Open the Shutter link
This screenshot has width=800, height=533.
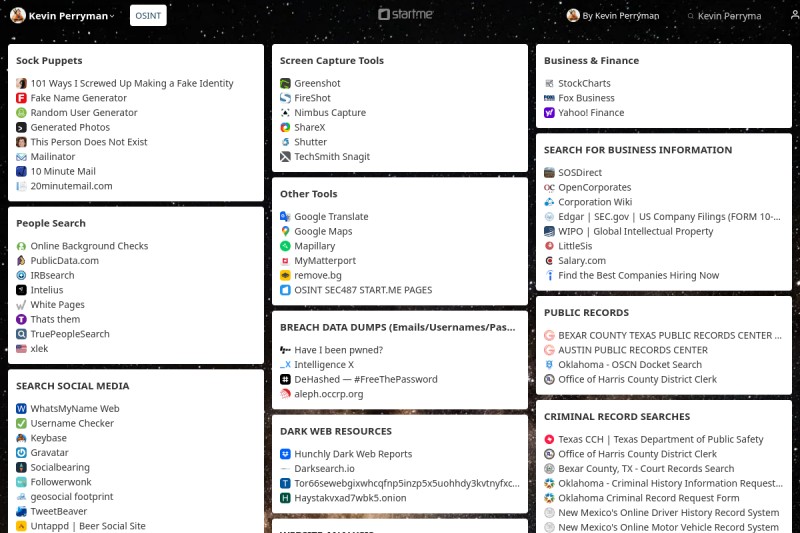click(x=310, y=142)
